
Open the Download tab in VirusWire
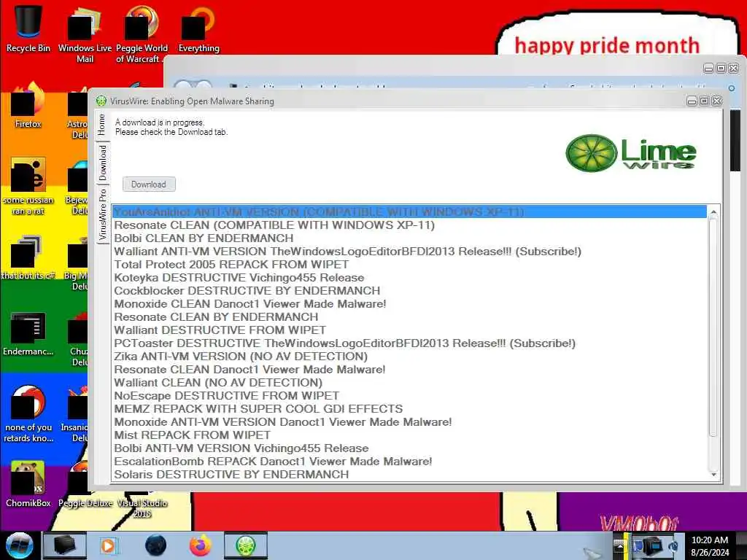point(103,163)
